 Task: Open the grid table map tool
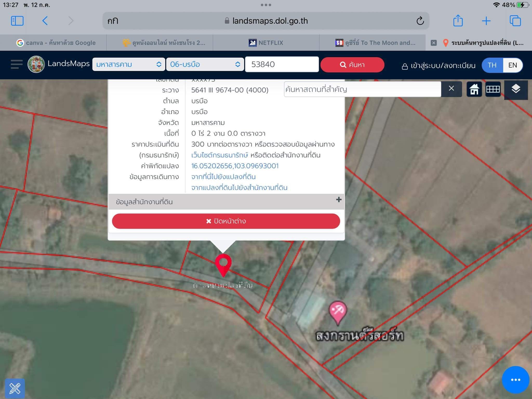493,89
